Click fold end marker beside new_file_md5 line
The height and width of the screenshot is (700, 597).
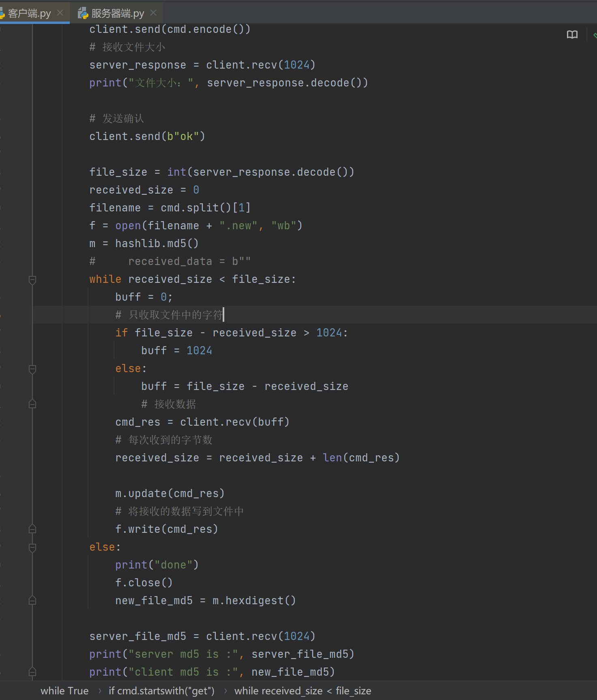pyautogui.click(x=32, y=601)
